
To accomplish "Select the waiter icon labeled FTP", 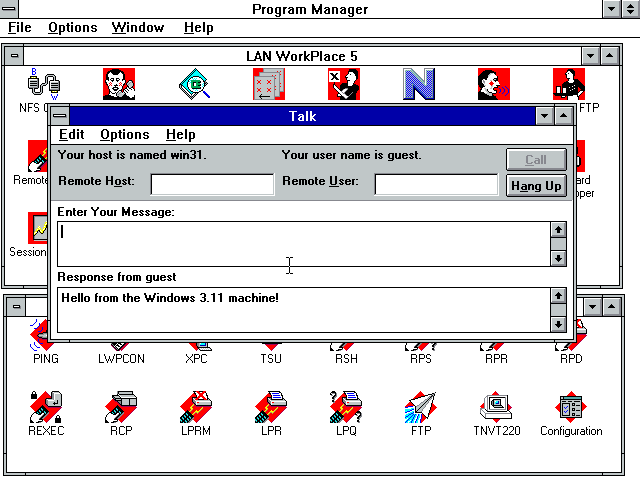I will tap(569, 84).
